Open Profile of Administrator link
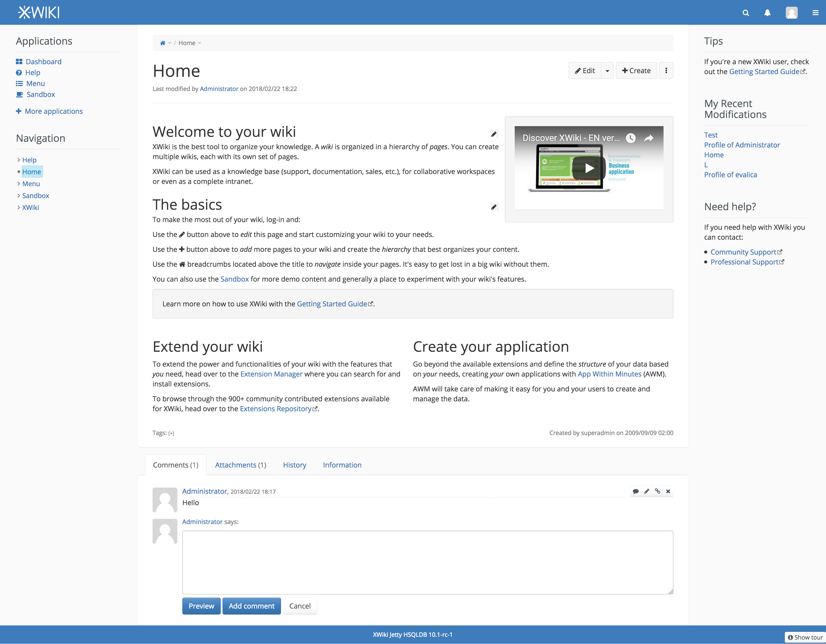 point(742,145)
